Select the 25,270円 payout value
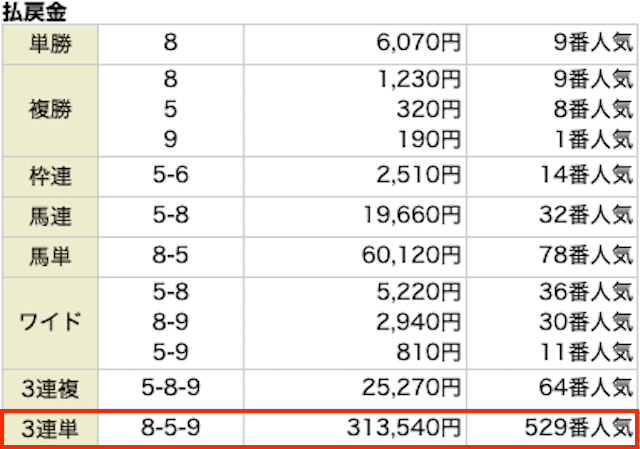This screenshot has width=640, height=449. [411, 388]
